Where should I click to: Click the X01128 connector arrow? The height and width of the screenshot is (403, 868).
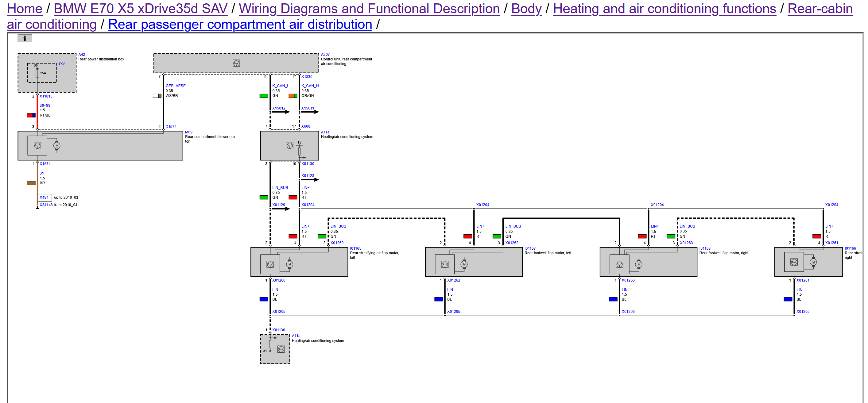coord(309,179)
